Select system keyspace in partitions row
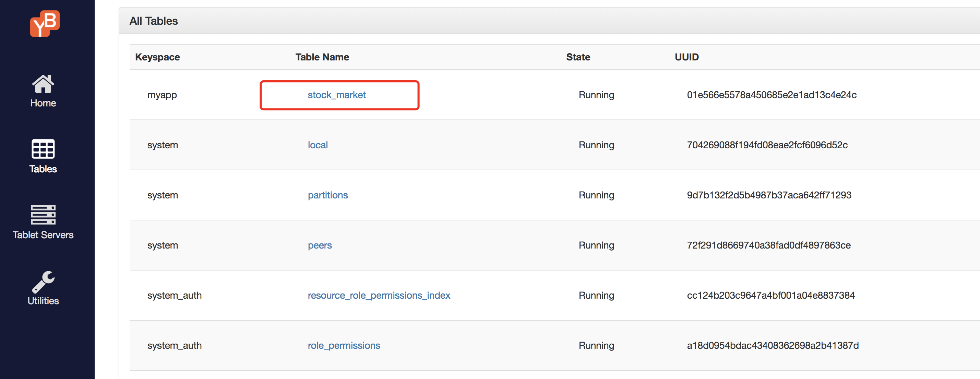 [163, 195]
